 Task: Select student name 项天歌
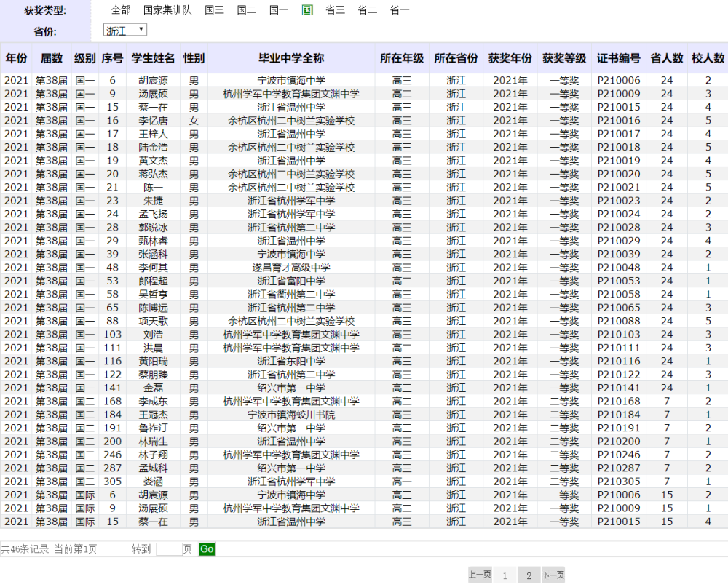point(153,321)
